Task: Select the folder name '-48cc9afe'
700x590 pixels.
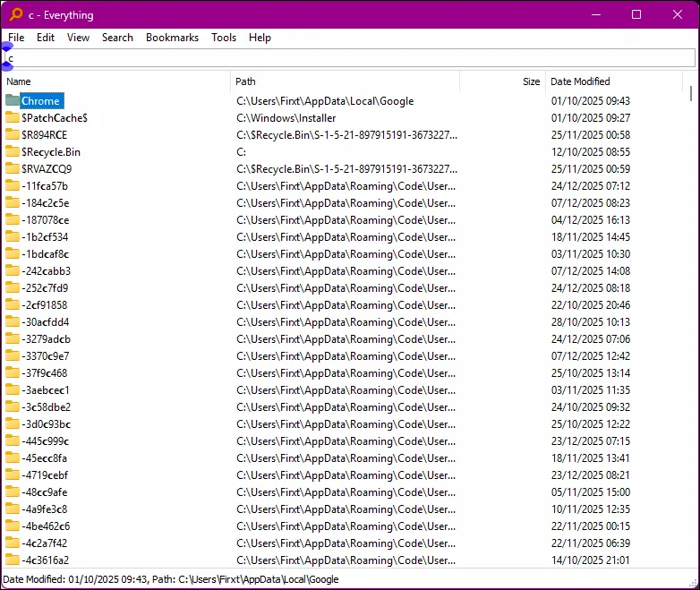Action: (x=44, y=492)
